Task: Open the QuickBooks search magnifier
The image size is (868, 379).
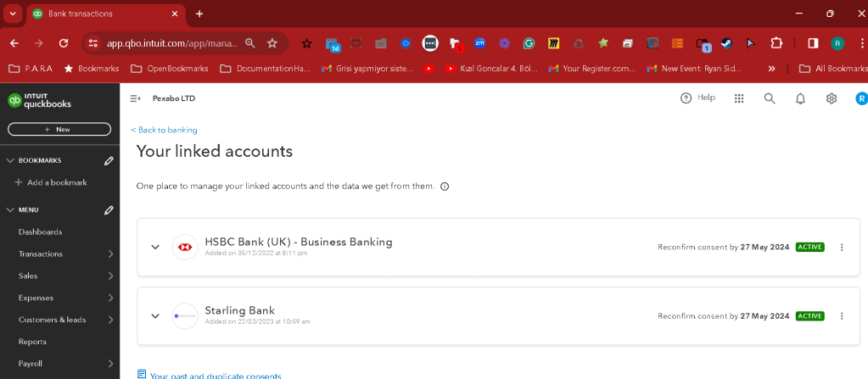Action: pos(770,98)
